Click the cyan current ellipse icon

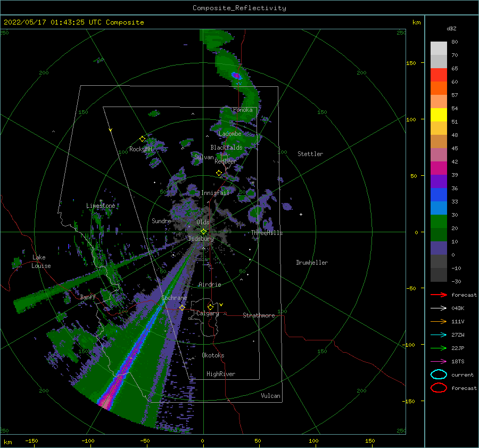click(x=439, y=374)
